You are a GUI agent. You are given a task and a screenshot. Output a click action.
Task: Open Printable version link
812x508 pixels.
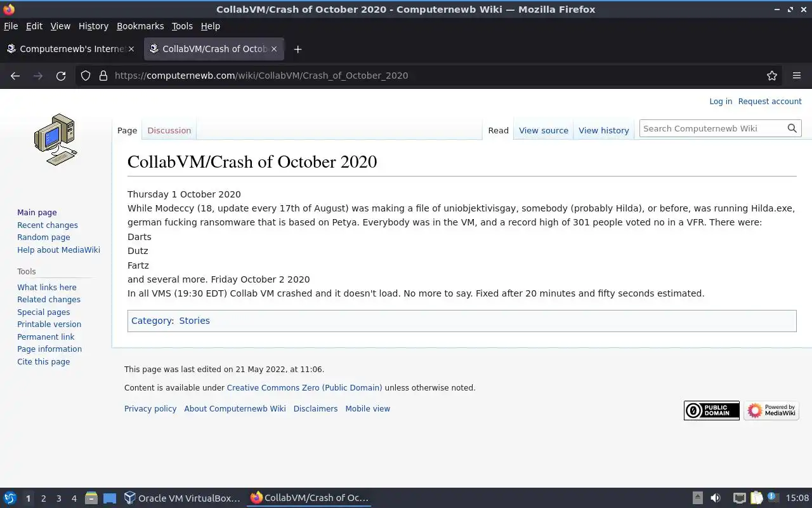click(49, 324)
